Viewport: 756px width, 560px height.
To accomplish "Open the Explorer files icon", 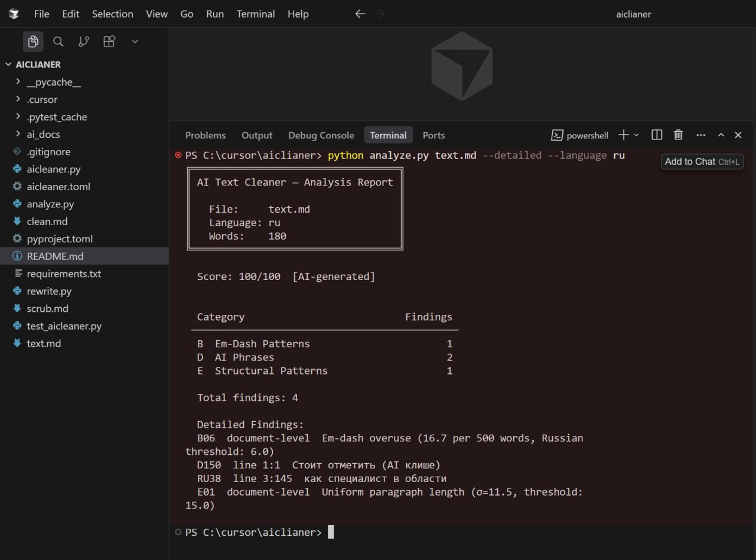I will tap(33, 41).
